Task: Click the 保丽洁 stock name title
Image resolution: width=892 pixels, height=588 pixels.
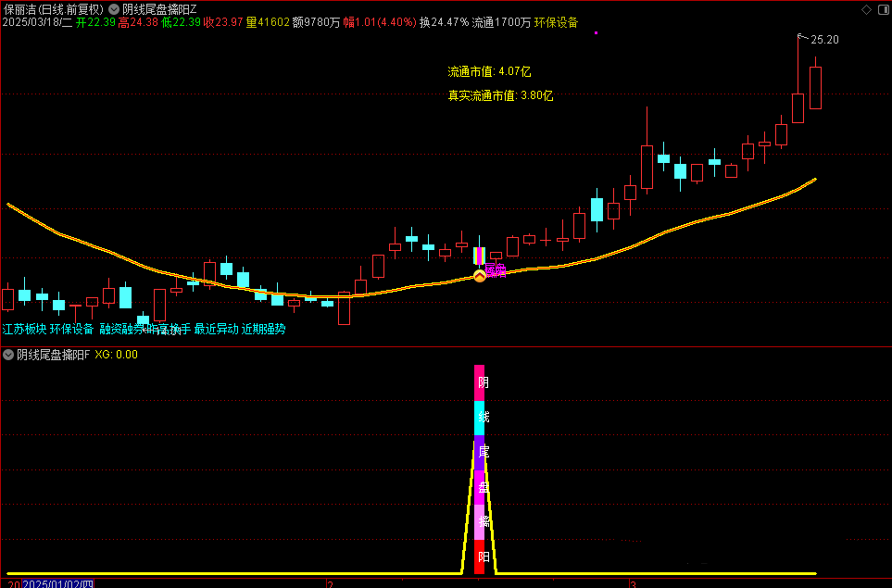Action: tap(19, 8)
